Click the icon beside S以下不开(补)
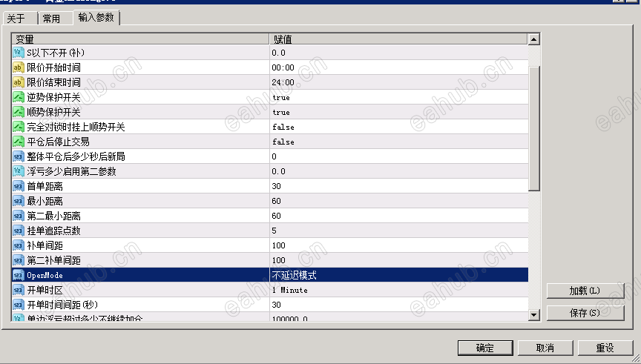Screen dimensions: 641x364 pos(19,53)
